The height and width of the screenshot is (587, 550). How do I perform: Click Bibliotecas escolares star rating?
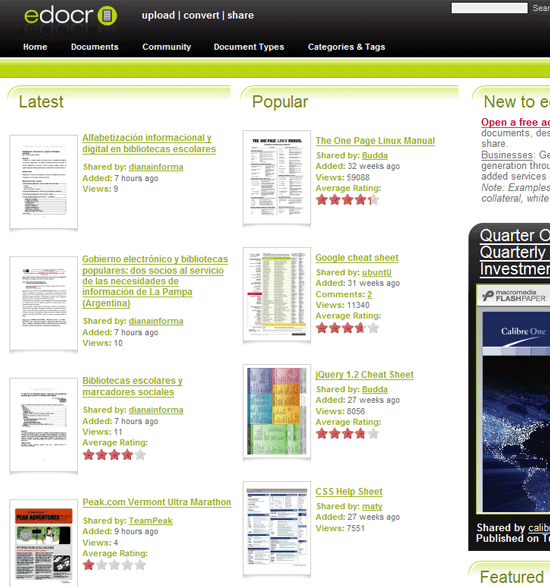pyautogui.click(x=114, y=455)
